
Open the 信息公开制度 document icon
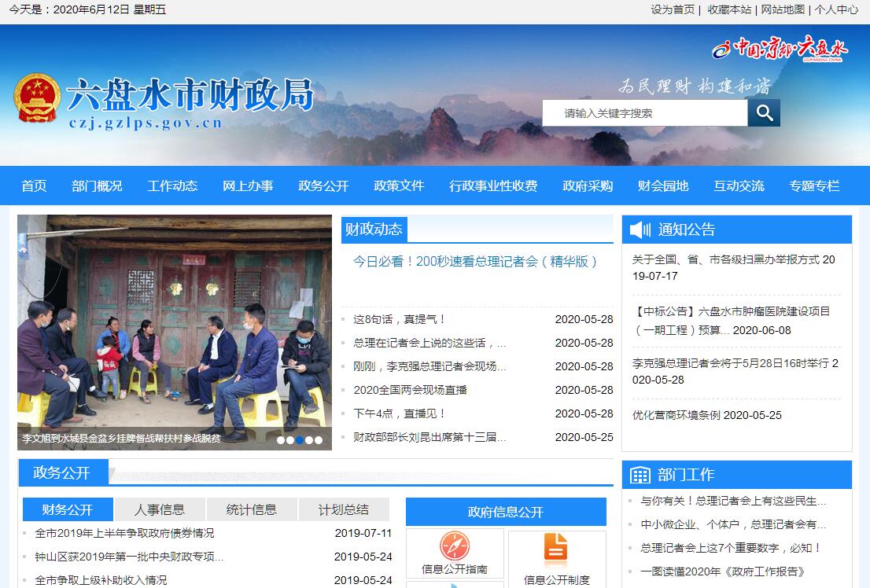[x=556, y=547]
